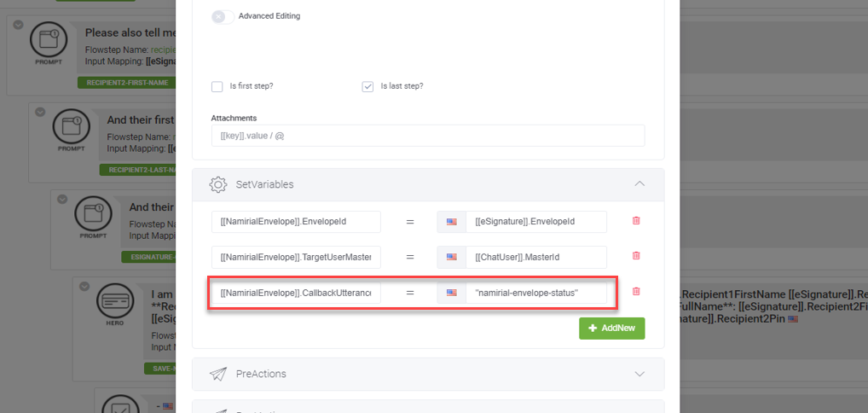
Task: Edit the [[NamirialEnvelope]].EnvelopeId variable field
Action: pyautogui.click(x=296, y=222)
